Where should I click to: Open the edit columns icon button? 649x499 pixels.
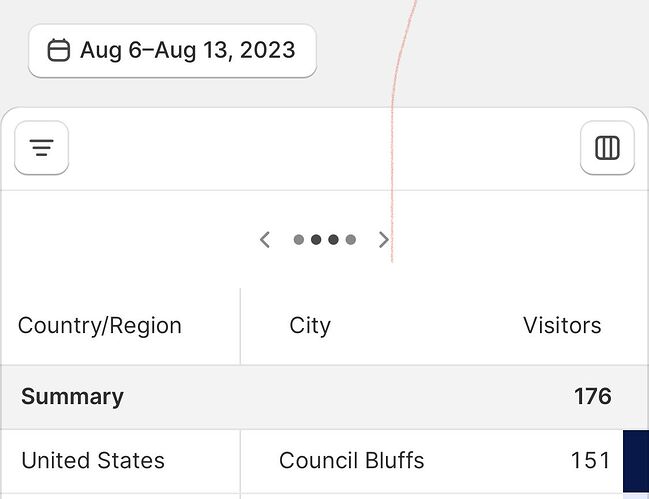pyautogui.click(x=607, y=148)
